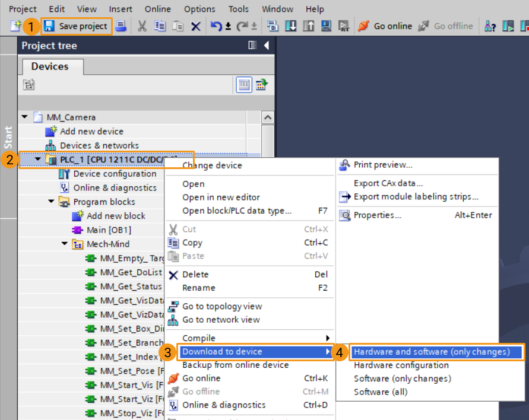Viewport: 529px width, 420px height.
Task: Click the Delete X icon in toolbar
Action: coord(195,26)
